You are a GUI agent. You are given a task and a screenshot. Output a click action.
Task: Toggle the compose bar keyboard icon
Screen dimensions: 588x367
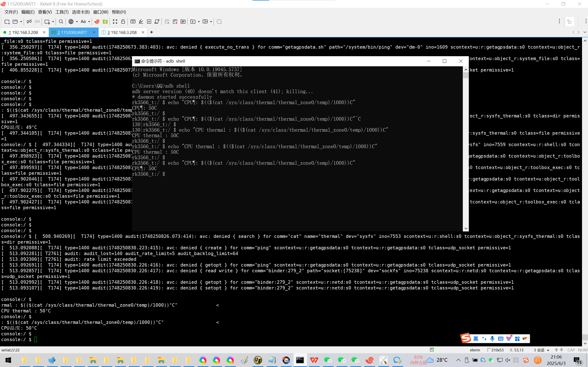(x=133, y=22)
